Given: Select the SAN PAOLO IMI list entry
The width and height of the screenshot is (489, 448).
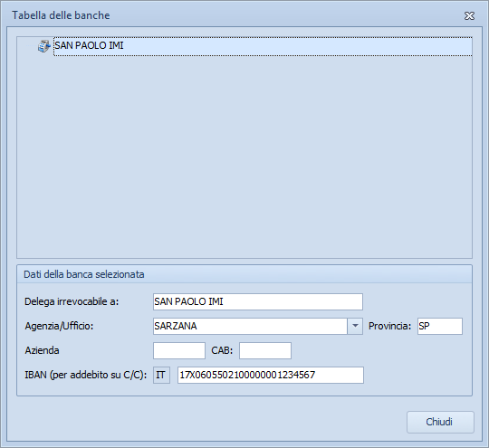Looking at the screenshot, I should point(263,46).
